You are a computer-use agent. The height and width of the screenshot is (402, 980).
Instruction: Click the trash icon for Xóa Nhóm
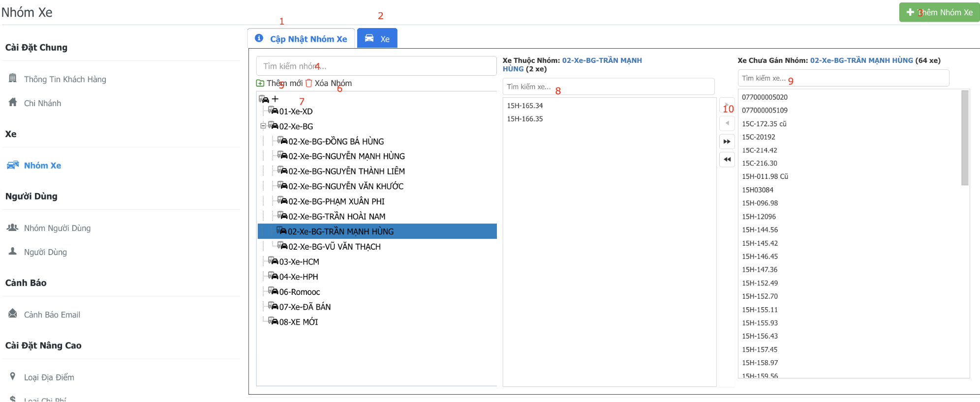[x=309, y=83]
